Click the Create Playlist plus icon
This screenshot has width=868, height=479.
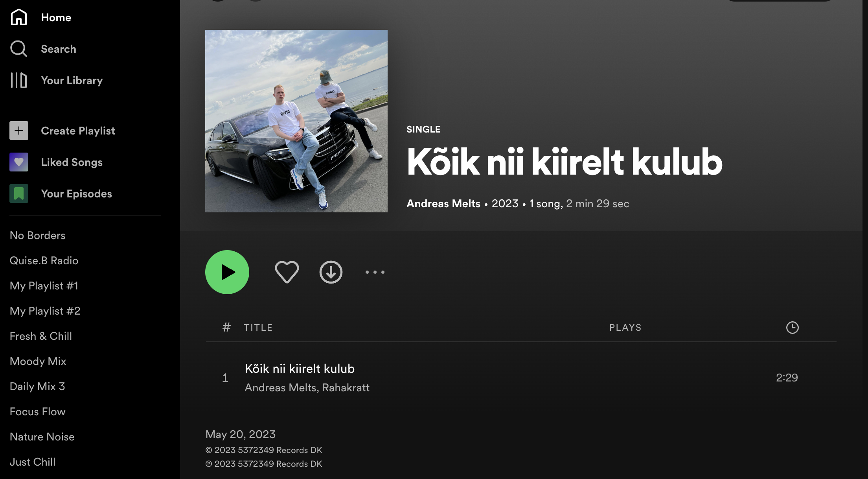[19, 131]
